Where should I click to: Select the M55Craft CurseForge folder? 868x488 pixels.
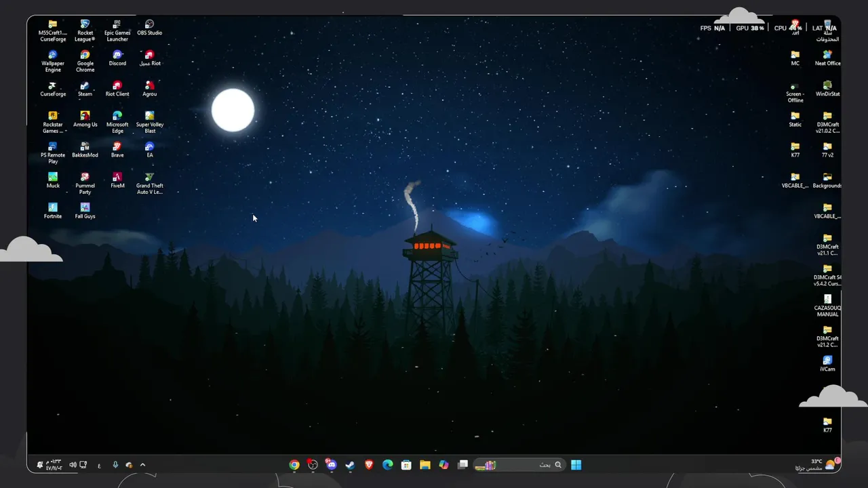pyautogui.click(x=53, y=31)
